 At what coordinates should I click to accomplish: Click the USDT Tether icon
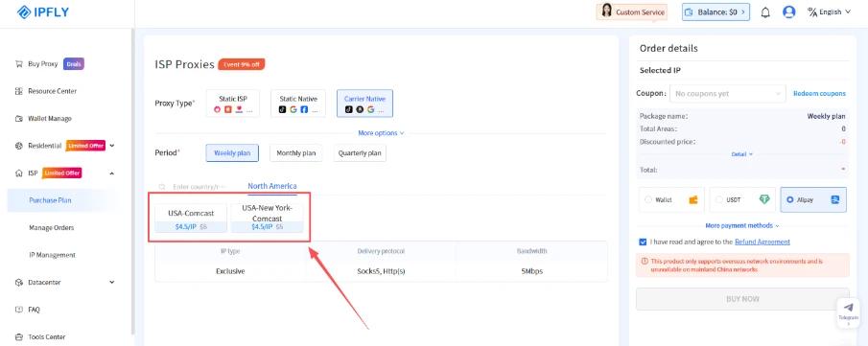click(763, 200)
